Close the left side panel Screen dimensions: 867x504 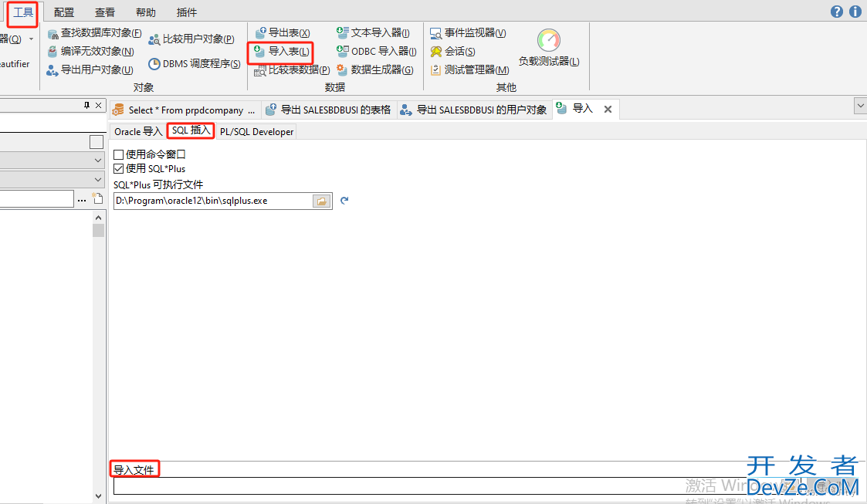tap(98, 105)
